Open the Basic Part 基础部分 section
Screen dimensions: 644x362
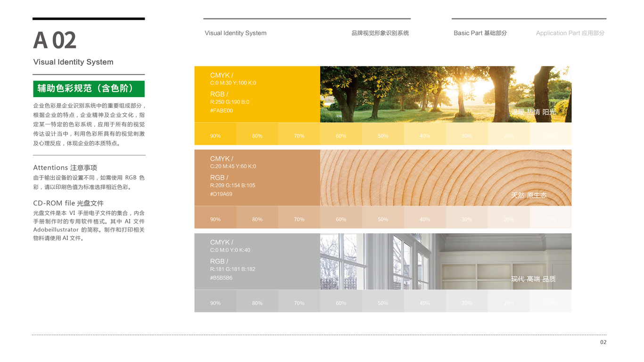pyautogui.click(x=480, y=33)
